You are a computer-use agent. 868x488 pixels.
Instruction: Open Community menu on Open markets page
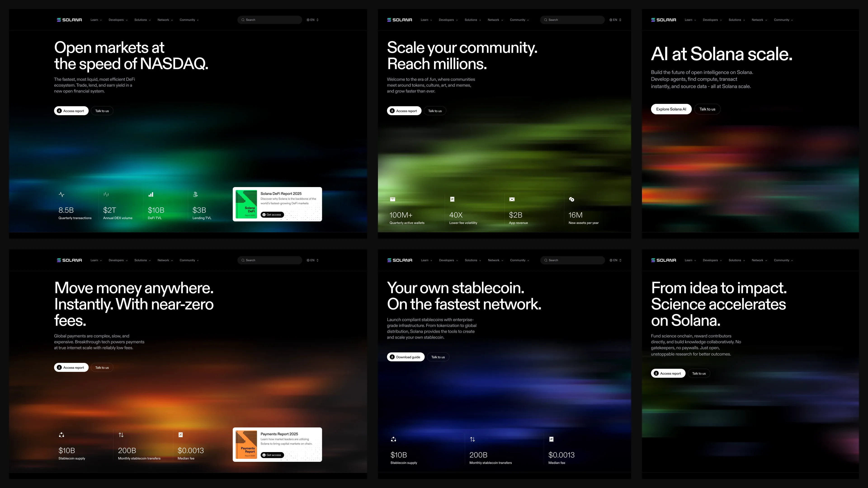[x=189, y=20]
